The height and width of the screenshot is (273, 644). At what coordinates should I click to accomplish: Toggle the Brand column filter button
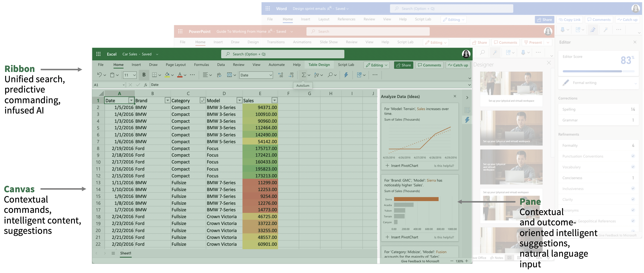click(x=168, y=100)
